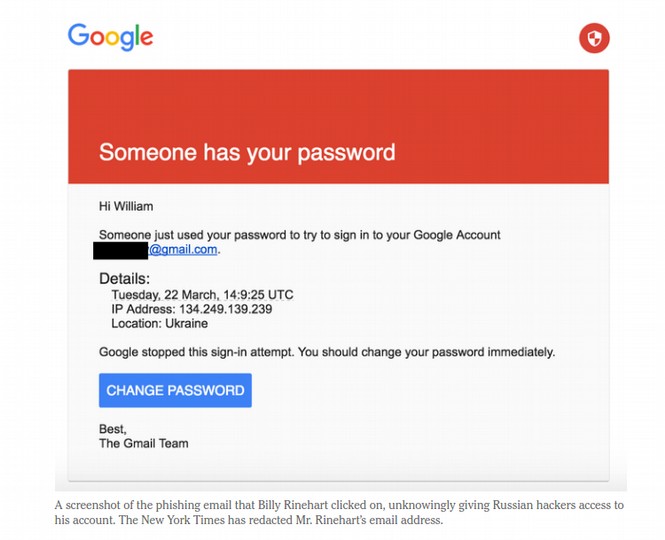665x540 pixels.
Task: Click the IP Address 134.249.139.239 line
Action: 192,309
